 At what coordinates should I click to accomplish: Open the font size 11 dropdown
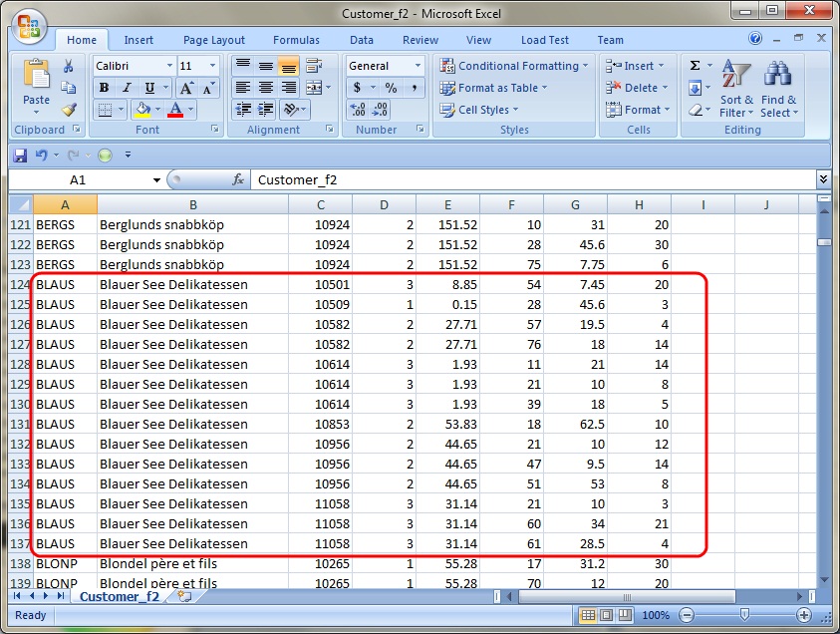(212, 66)
